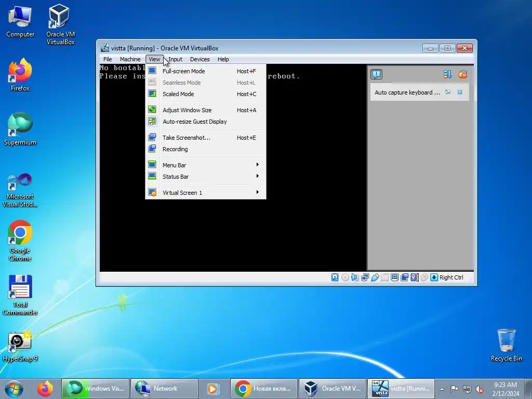Toggle Auto-resize Guest Display option

(206, 122)
